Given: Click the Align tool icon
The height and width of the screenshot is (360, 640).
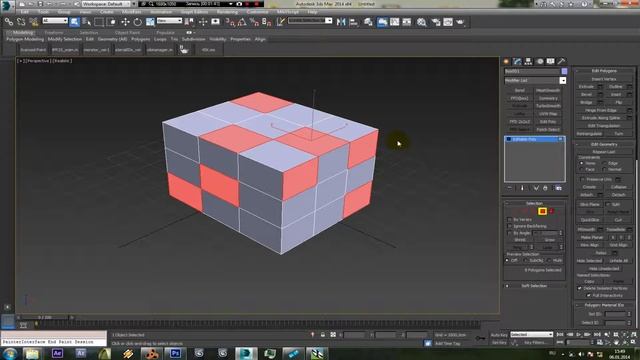Looking at the screenshot, I should coord(353,22).
